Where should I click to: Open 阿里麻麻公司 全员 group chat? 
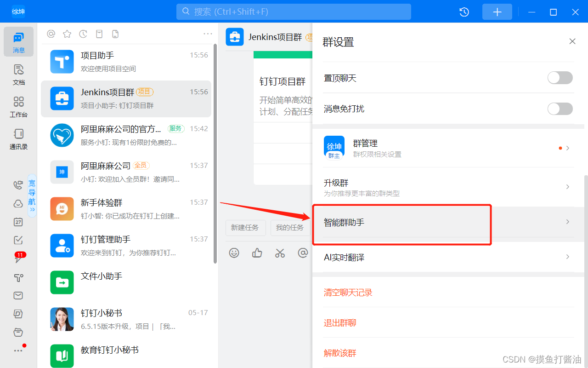click(x=126, y=172)
